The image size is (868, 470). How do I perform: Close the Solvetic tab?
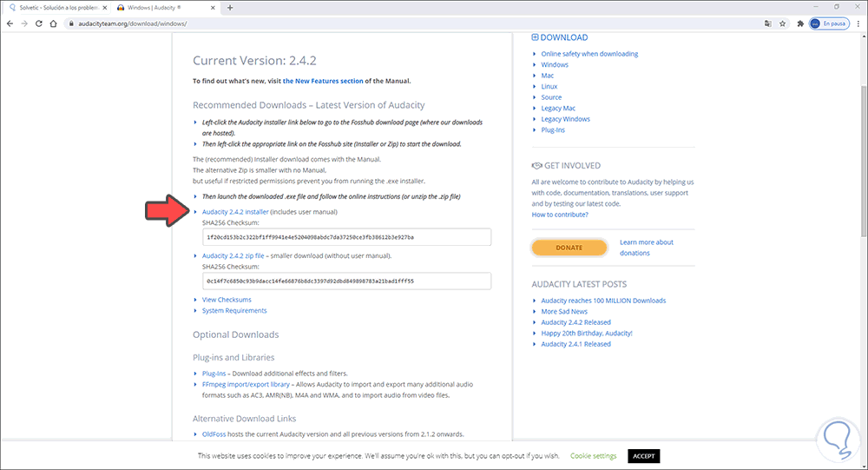point(105,8)
